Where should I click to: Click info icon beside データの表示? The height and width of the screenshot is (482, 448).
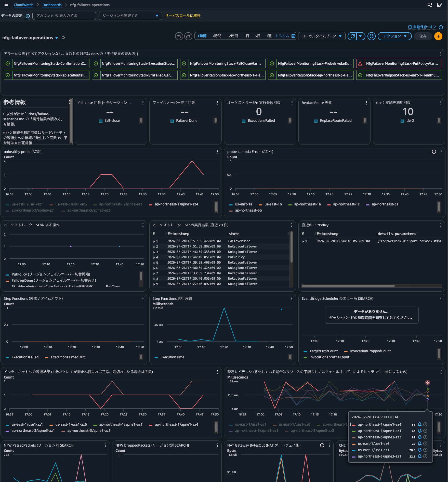click(28, 16)
